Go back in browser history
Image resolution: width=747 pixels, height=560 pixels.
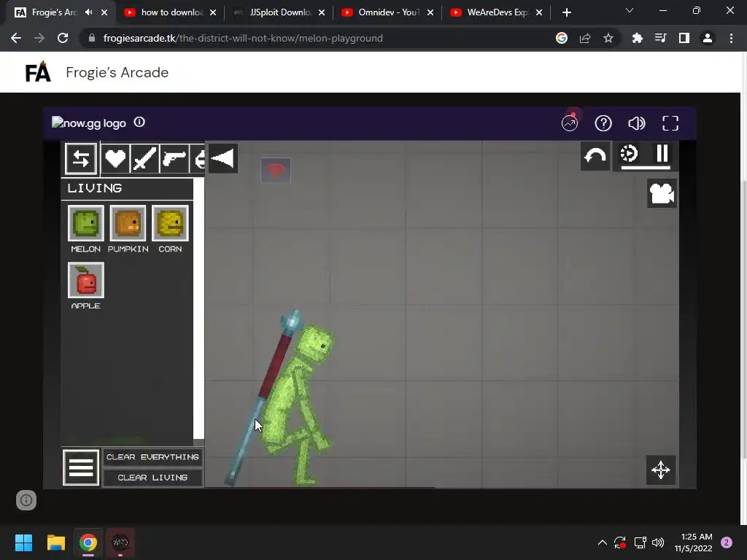click(16, 38)
